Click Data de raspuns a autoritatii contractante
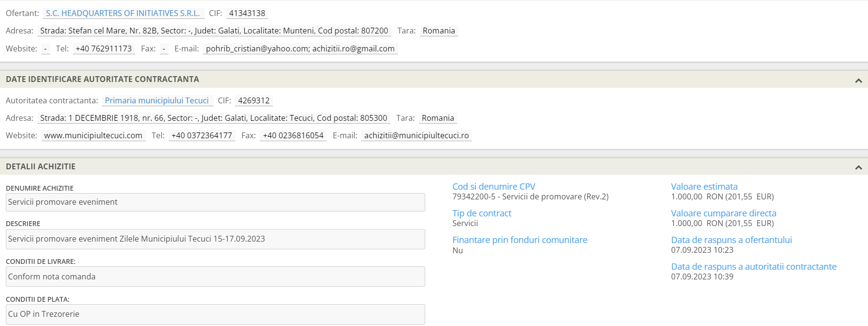 click(753, 267)
